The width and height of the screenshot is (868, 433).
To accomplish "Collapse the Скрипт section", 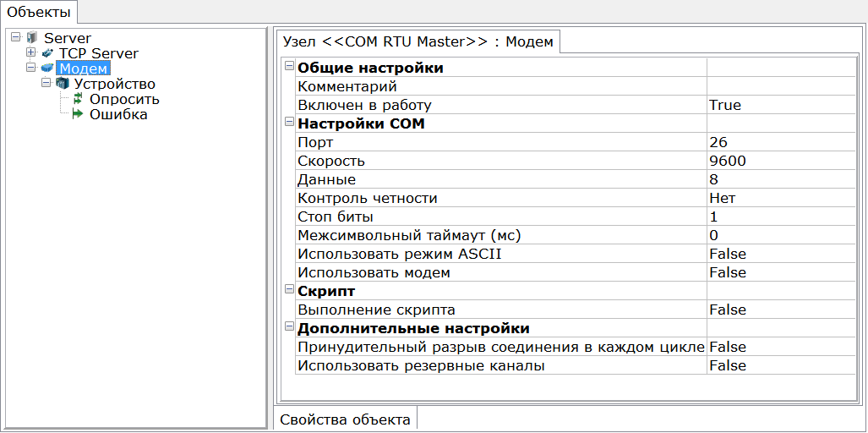I will (289, 289).
